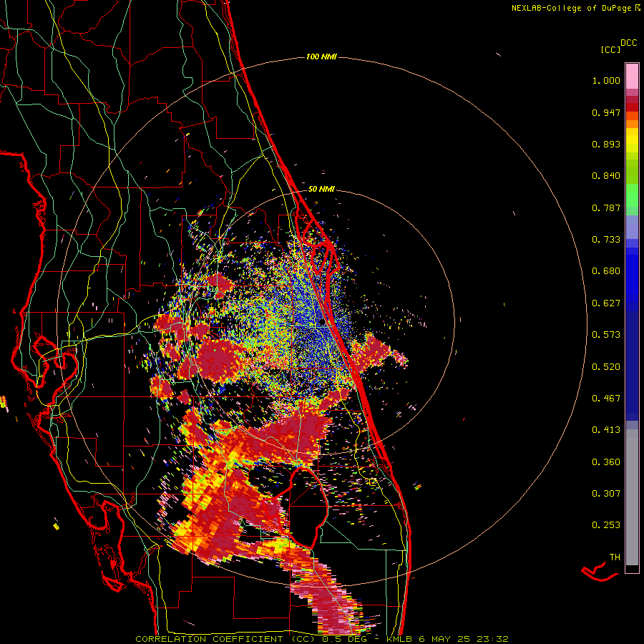Click the dark radar site dot at the rings' center
The image size is (644, 644).
click(321, 323)
